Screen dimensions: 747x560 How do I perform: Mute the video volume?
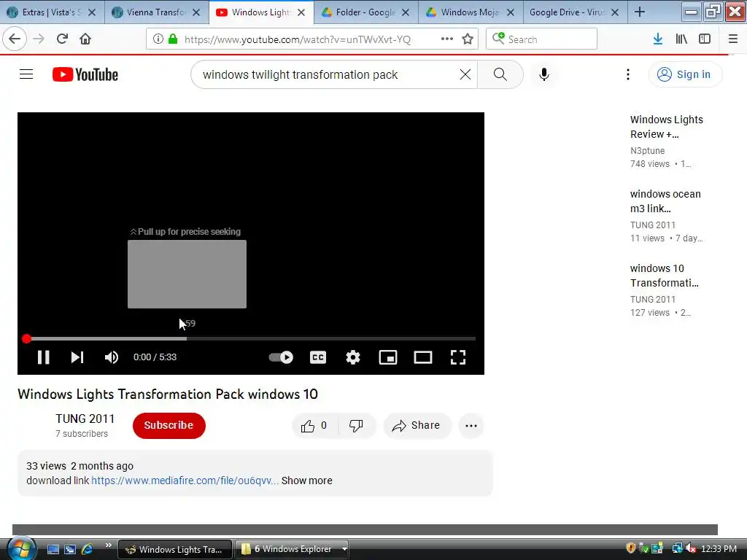click(x=112, y=357)
